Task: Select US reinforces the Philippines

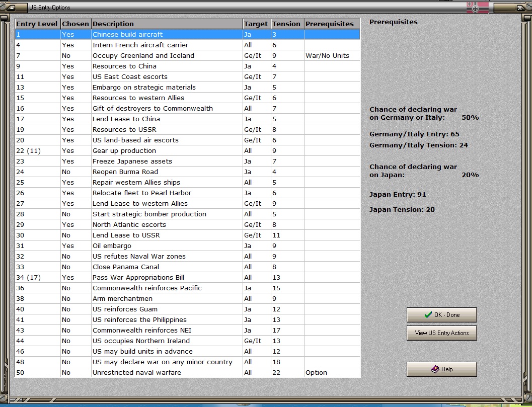Action: coord(187,319)
